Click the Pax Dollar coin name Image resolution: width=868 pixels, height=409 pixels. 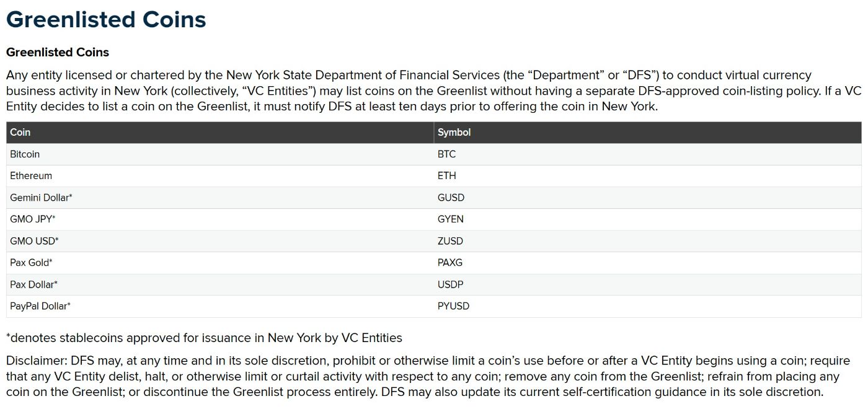tap(33, 284)
